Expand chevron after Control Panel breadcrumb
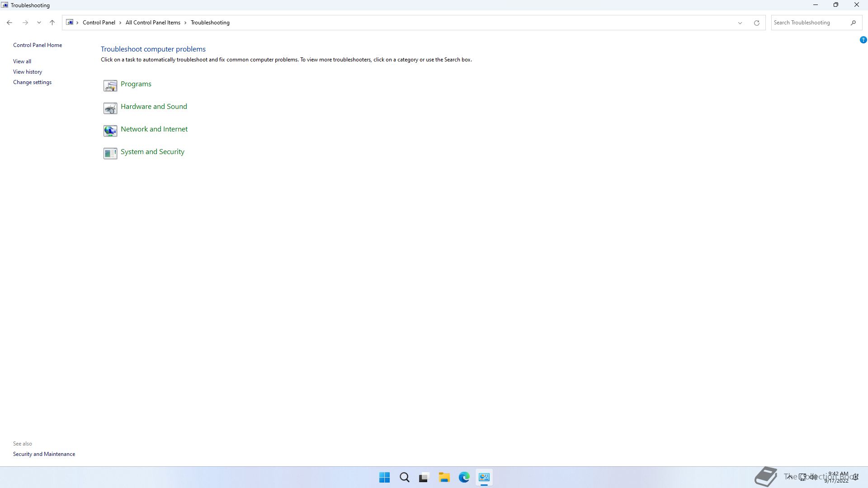 coord(120,23)
